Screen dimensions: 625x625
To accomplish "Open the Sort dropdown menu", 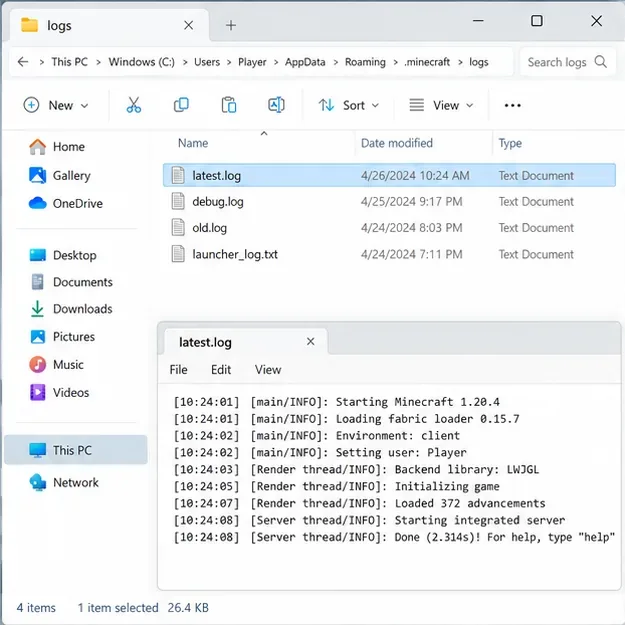I will coord(349,106).
